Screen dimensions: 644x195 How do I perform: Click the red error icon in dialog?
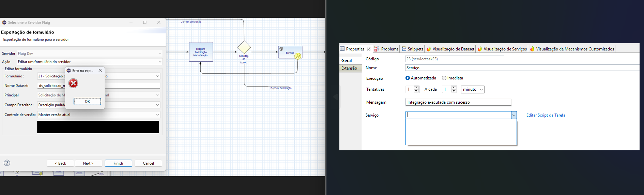tap(73, 83)
